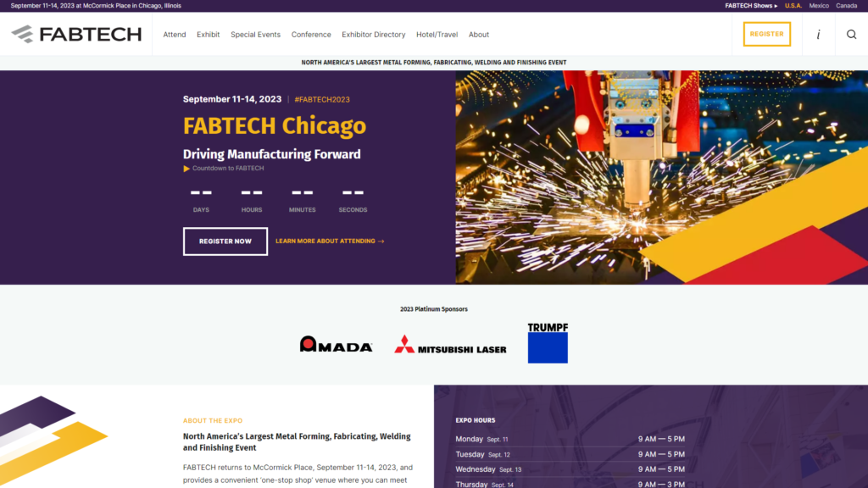The height and width of the screenshot is (488, 868).
Task: Click the REGISTER NOW button
Action: click(225, 241)
